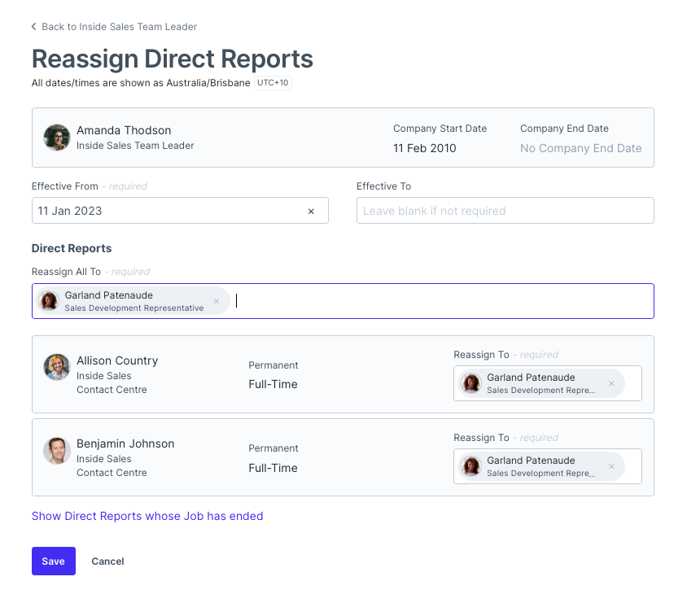Open the Effective To date picker

505,210
